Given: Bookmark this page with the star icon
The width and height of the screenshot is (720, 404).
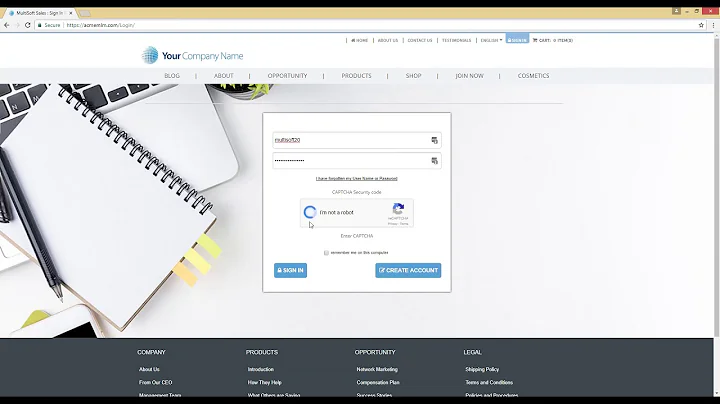Looking at the screenshot, I should point(701,25).
